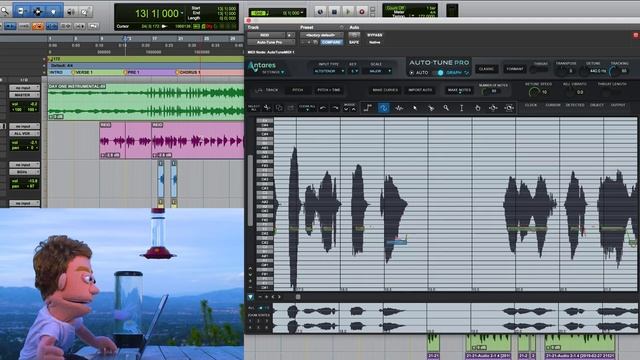Click the Auto-Tune paste icon
The image size is (640, 360).
291,108
